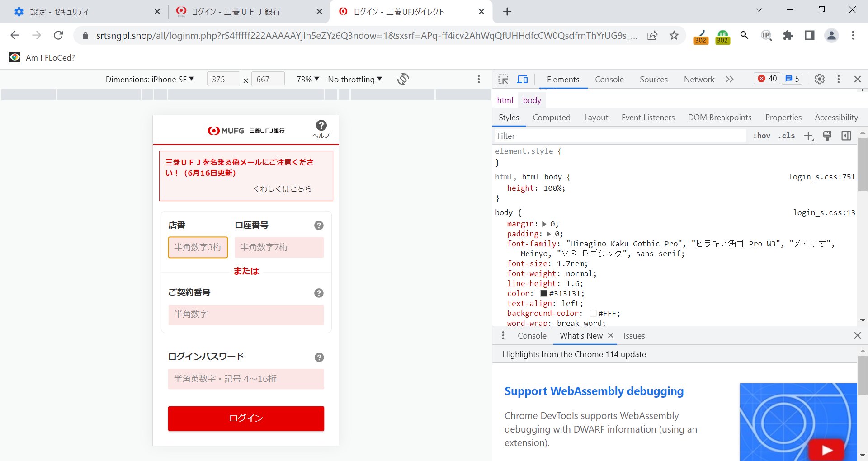Open the DOM Breakpoints tab

[x=720, y=118]
